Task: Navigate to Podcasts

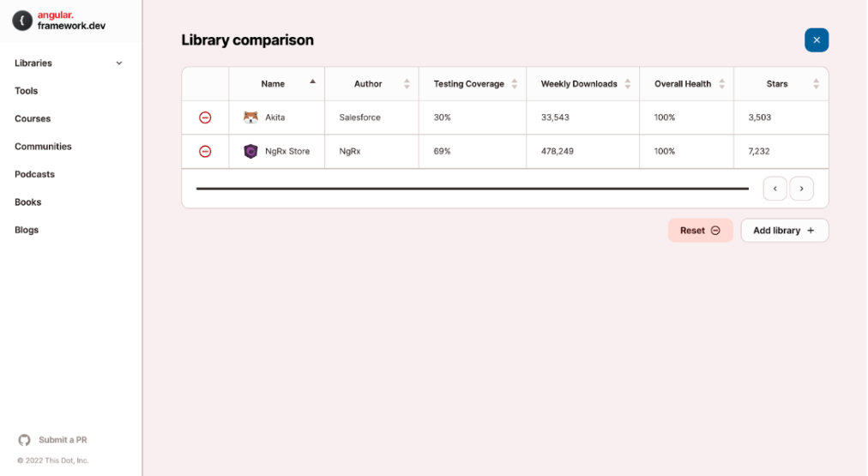Action: [x=34, y=174]
